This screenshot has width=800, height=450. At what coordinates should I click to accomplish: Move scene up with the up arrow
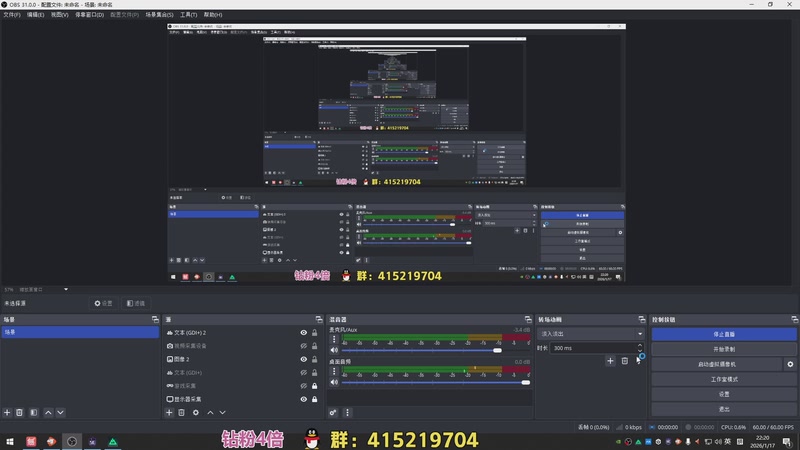click(48, 412)
